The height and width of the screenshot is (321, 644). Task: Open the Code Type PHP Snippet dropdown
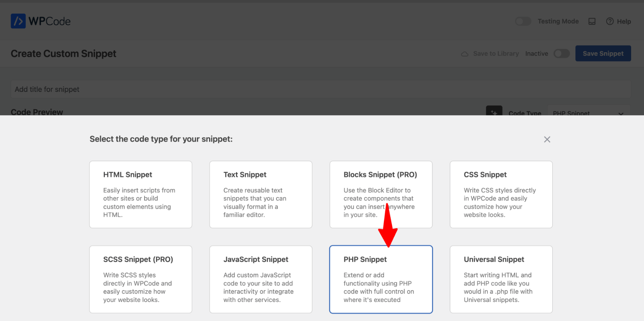[x=589, y=111]
